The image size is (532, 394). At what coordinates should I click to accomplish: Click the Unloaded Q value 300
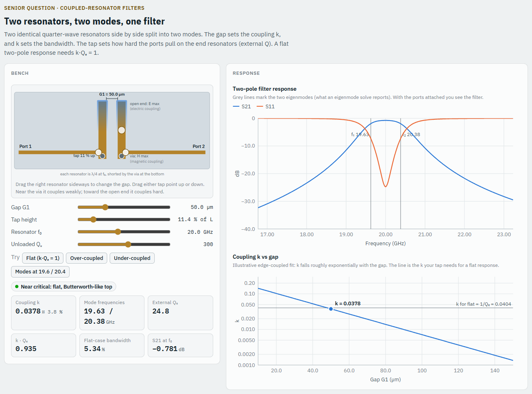click(208, 244)
